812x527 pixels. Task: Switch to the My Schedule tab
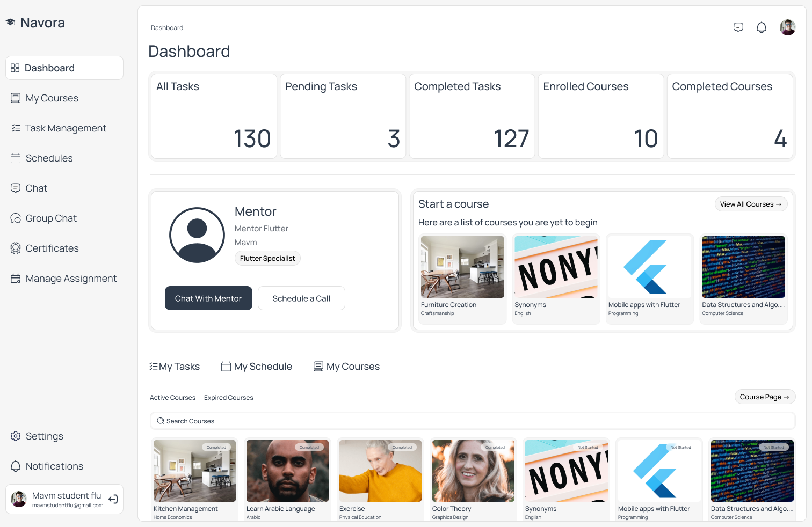pyautogui.click(x=257, y=367)
